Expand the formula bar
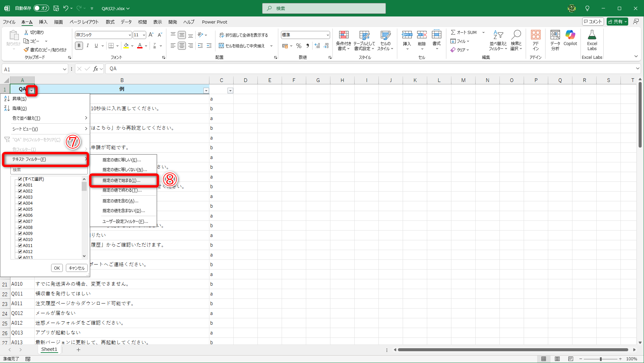Viewport: 644px width, 363px height. (638, 69)
